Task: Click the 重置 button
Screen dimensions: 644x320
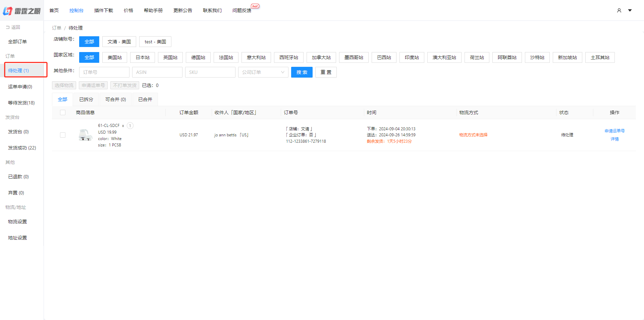Action: (326, 72)
